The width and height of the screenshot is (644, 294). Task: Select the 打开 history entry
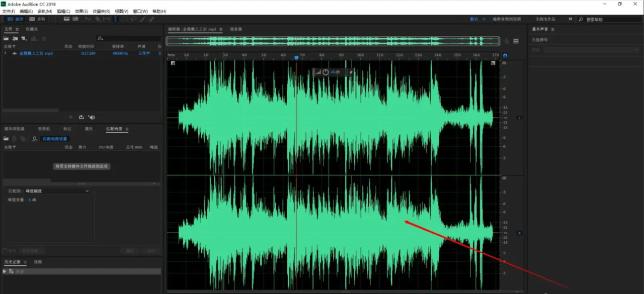click(x=82, y=271)
